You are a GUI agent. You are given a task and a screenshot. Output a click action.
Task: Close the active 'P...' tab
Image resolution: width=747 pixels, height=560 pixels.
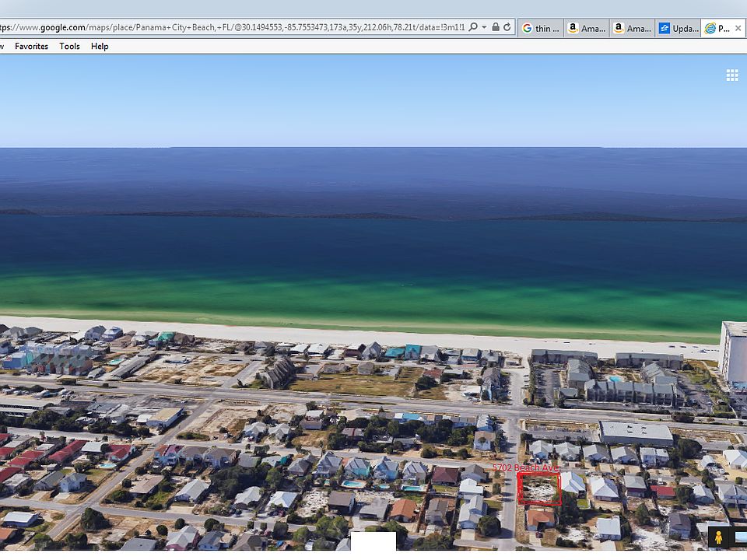pyautogui.click(x=738, y=28)
